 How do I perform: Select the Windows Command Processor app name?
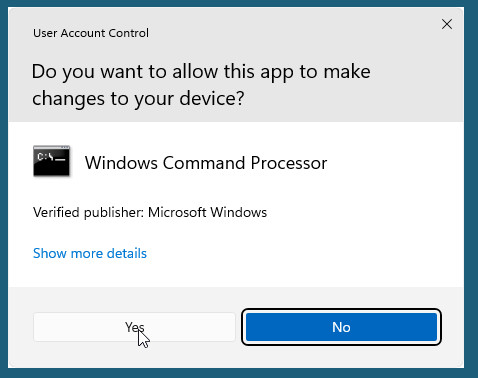[206, 163]
